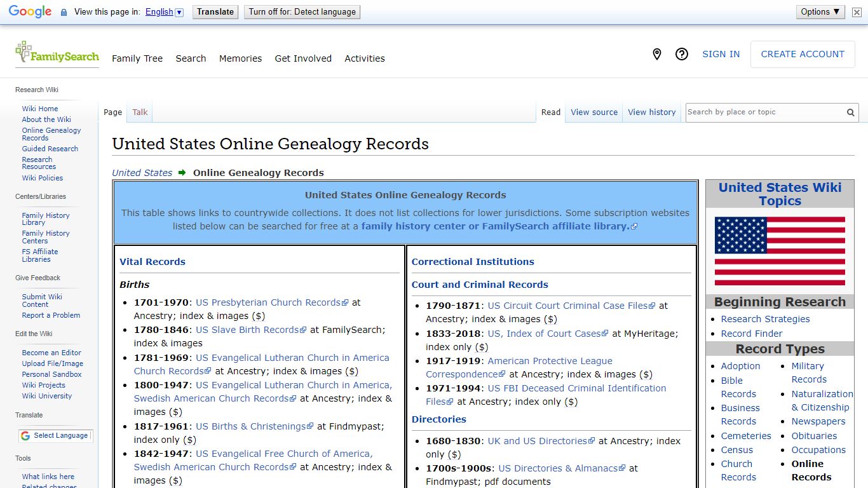The height and width of the screenshot is (488, 868).
Task: Open Wiki University link
Action: tap(47, 396)
